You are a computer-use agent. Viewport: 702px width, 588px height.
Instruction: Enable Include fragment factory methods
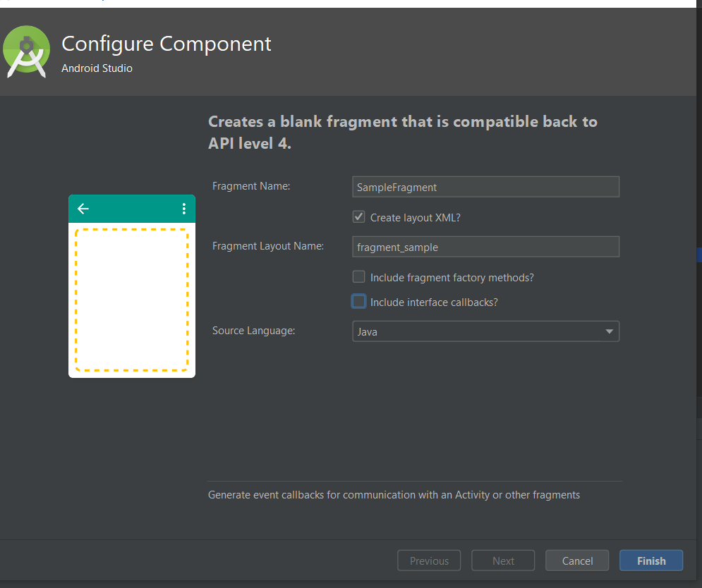359,277
